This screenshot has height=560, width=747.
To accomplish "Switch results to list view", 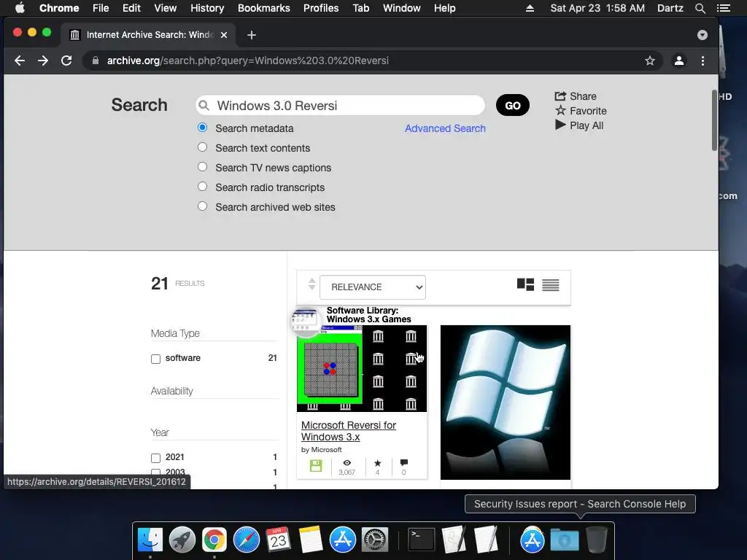I will tap(551, 285).
